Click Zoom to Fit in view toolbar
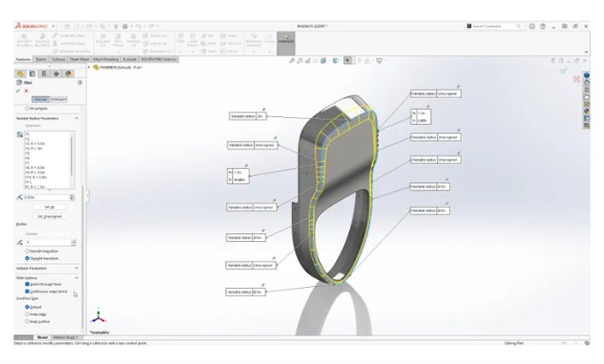 292,61
